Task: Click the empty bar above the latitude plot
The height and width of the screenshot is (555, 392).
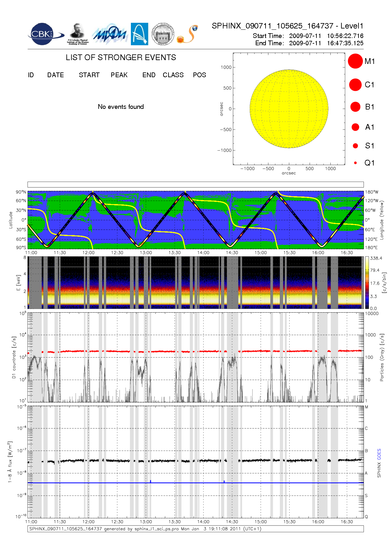Action: click(x=195, y=184)
